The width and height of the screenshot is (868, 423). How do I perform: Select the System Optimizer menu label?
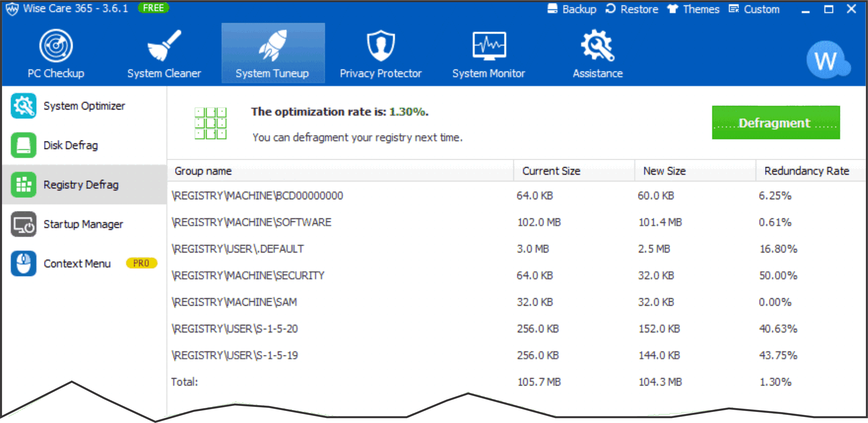click(x=84, y=106)
